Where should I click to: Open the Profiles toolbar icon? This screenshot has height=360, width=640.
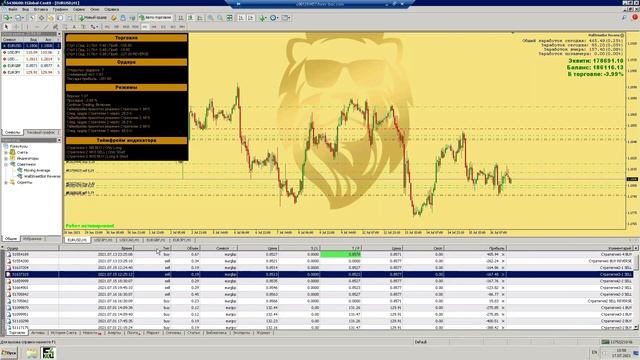pyautogui.click(x=19, y=18)
